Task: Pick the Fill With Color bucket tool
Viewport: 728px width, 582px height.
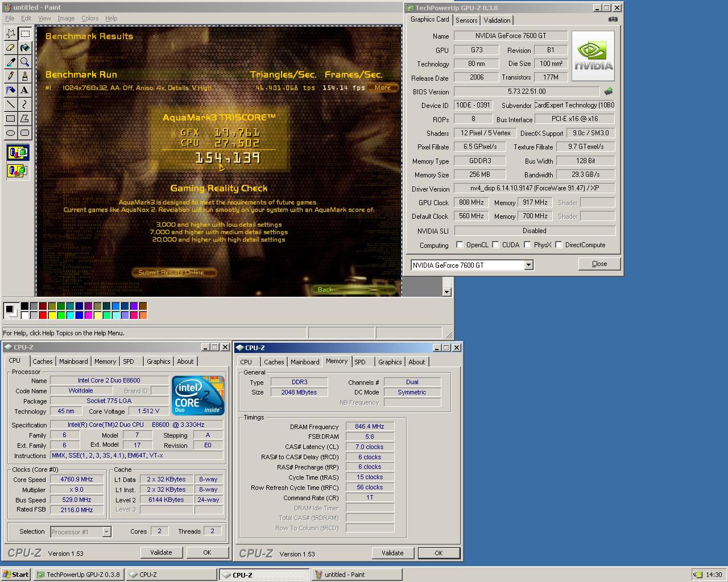Action: [x=25, y=48]
